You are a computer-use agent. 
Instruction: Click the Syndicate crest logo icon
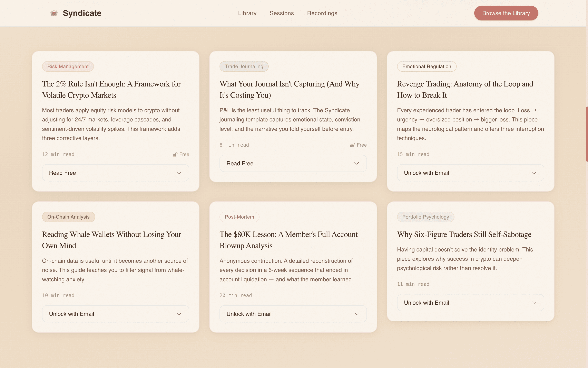coord(54,13)
